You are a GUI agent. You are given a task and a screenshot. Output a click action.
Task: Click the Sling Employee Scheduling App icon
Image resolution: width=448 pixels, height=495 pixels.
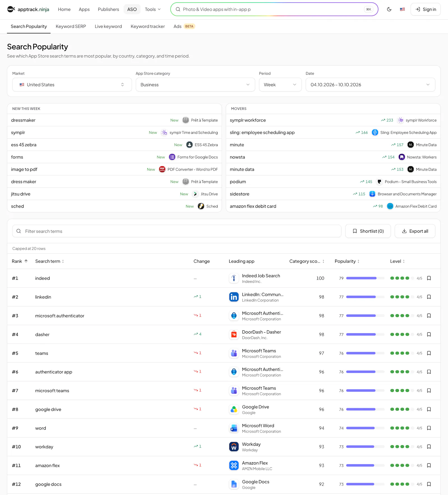pyautogui.click(x=375, y=132)
